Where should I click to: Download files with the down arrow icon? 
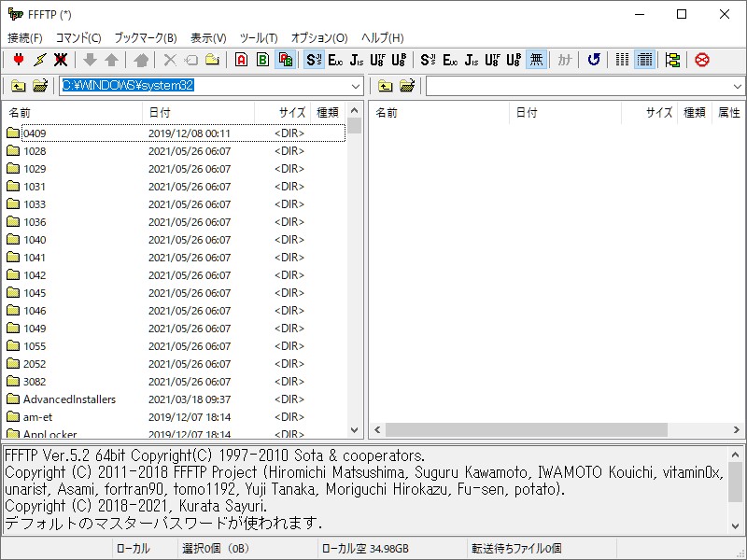[89, 59]
